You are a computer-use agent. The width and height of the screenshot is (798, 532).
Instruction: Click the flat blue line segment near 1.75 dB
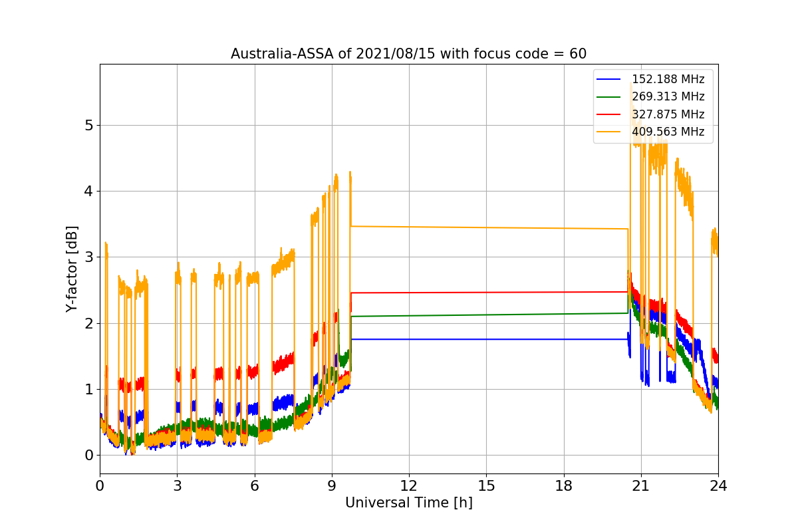click(489, 339)
